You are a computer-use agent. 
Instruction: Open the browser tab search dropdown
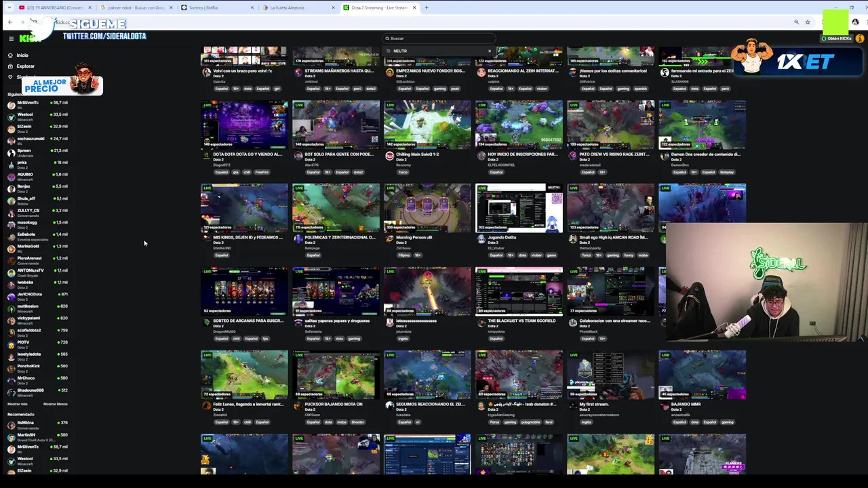point(9,7)
